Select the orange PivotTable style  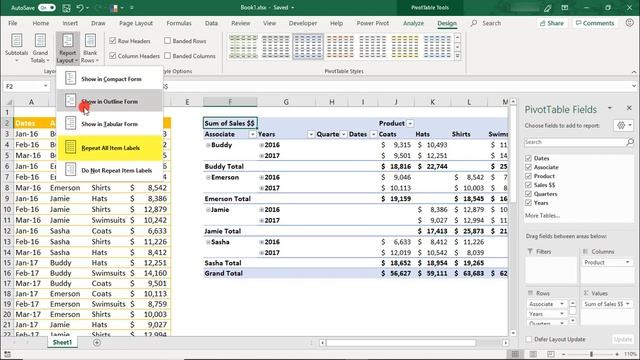[340, 47]
